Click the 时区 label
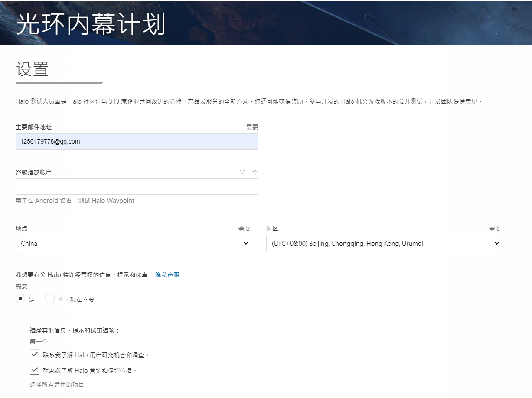Screen dimensions: 532x398 pos(272,228)
